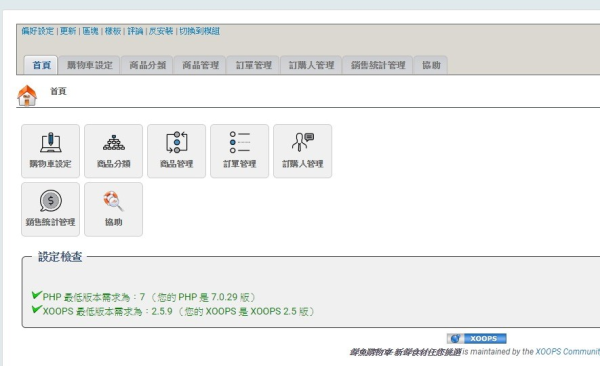Click the 設定檢查 section heading

(x=60, y=257)
